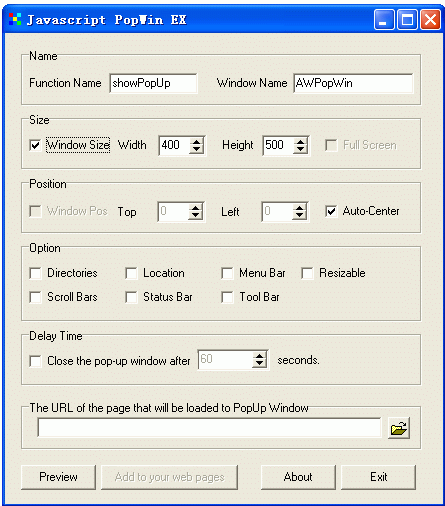Focus the Function Name text field
This screenshot has width=445, height=506.
click(153, 83)
